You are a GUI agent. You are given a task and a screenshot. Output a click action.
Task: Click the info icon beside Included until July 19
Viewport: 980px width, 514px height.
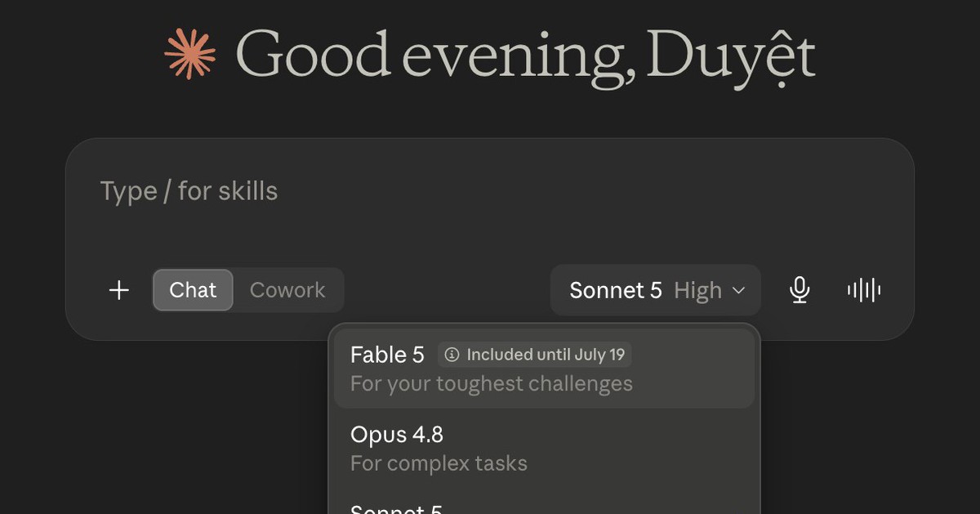click(452, 355)
